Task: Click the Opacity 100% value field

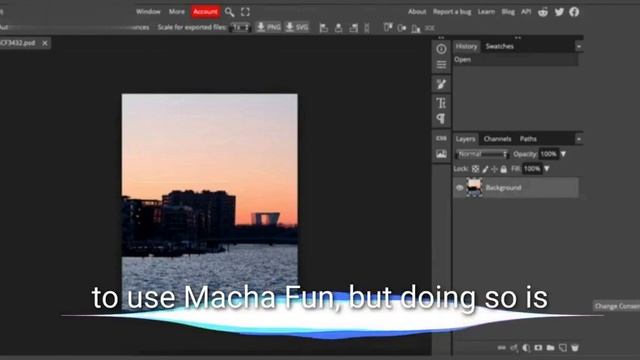Action: (x=549, y=154)
